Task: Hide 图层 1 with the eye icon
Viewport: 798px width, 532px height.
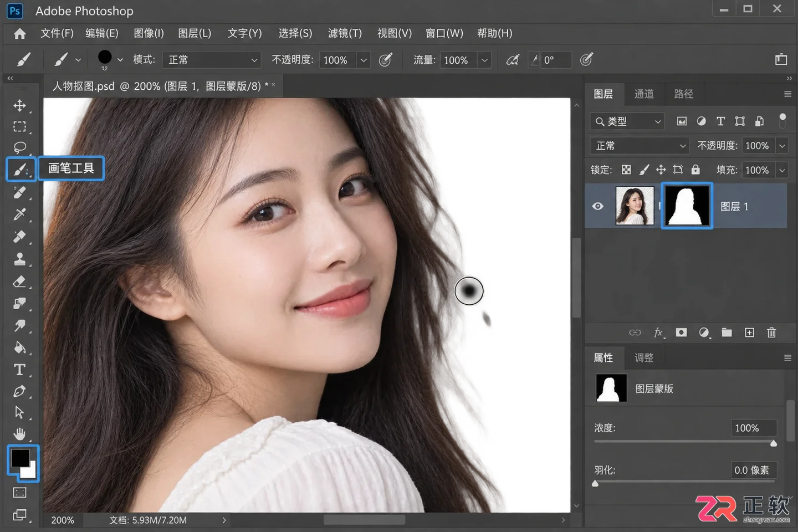Action: pos(598,206)
